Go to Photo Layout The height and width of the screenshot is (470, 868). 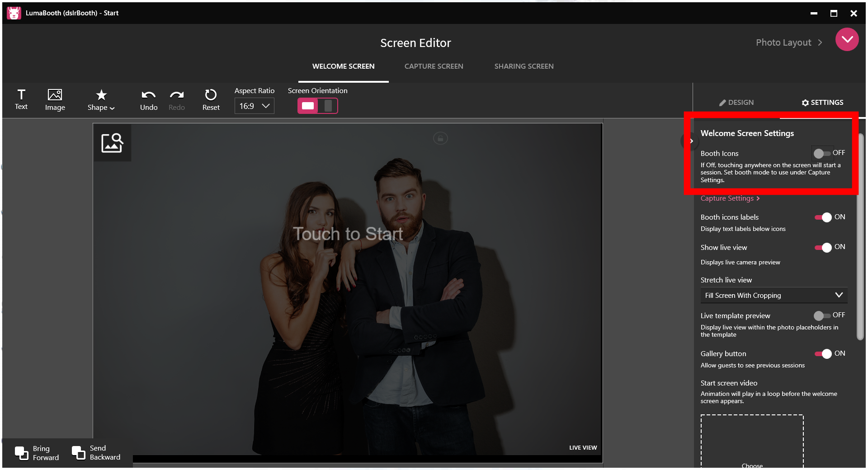coord(789,42)
